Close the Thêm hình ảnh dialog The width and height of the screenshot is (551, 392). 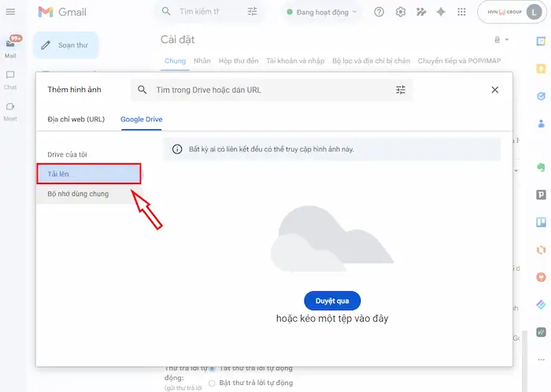click(x=495, y=90)
